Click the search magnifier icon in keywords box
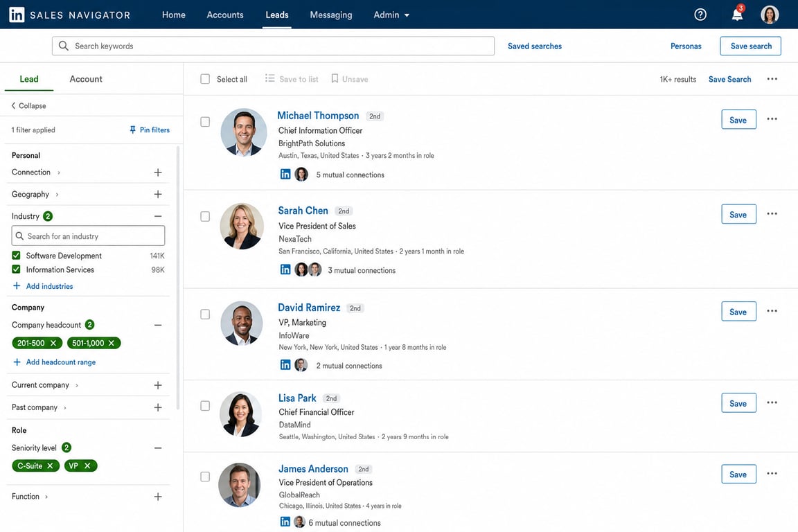Screen dimensions: 798x532 click(64, 46)
